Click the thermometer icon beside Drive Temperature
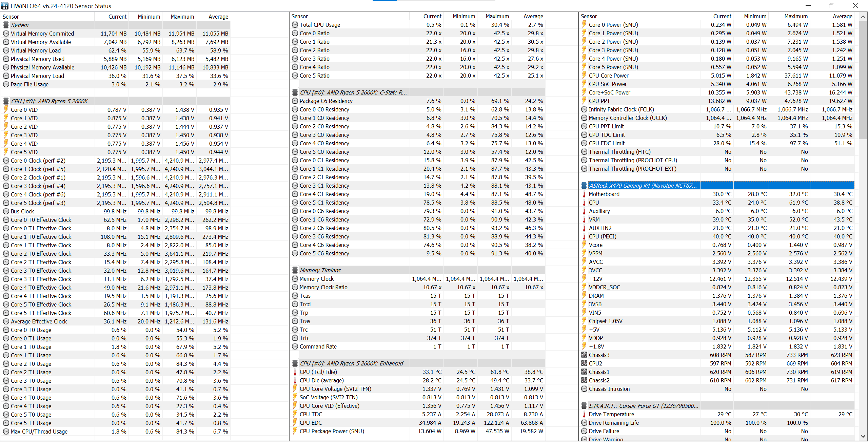 (x=584, y=414)
